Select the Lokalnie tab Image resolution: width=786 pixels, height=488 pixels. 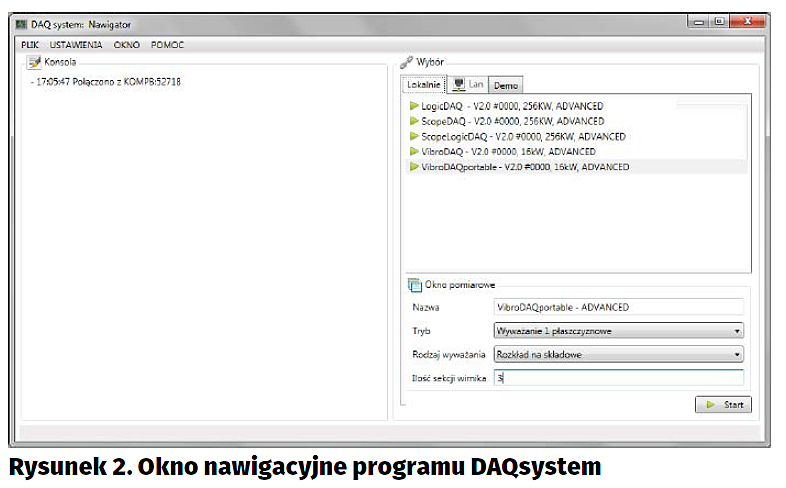click(x=423, y=85)
